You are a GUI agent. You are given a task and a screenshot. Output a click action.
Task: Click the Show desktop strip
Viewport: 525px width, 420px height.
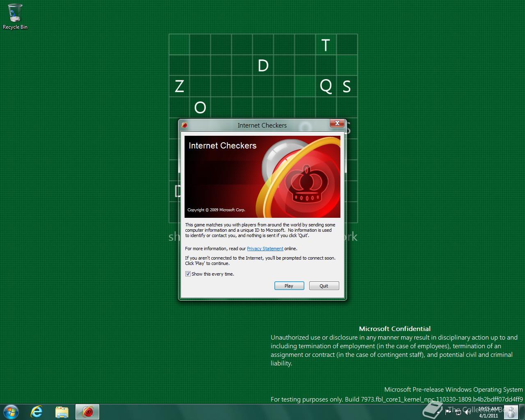(x=522, y=412)
